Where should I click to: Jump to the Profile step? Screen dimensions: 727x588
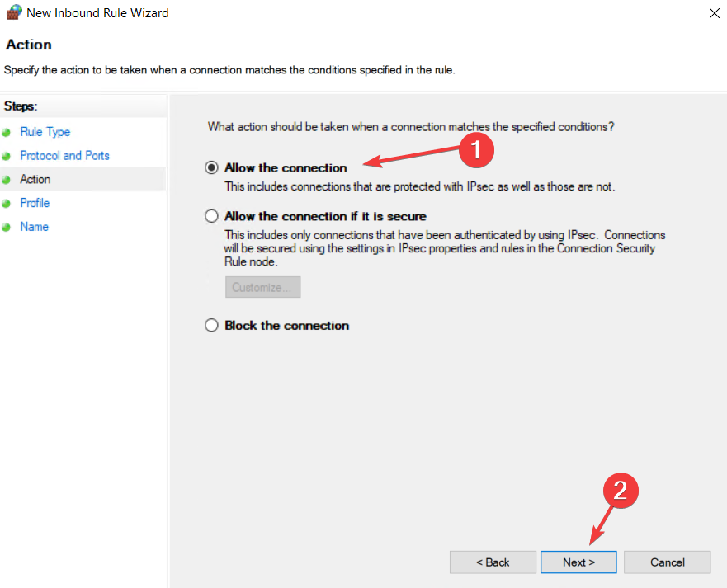tap(35, 203)
